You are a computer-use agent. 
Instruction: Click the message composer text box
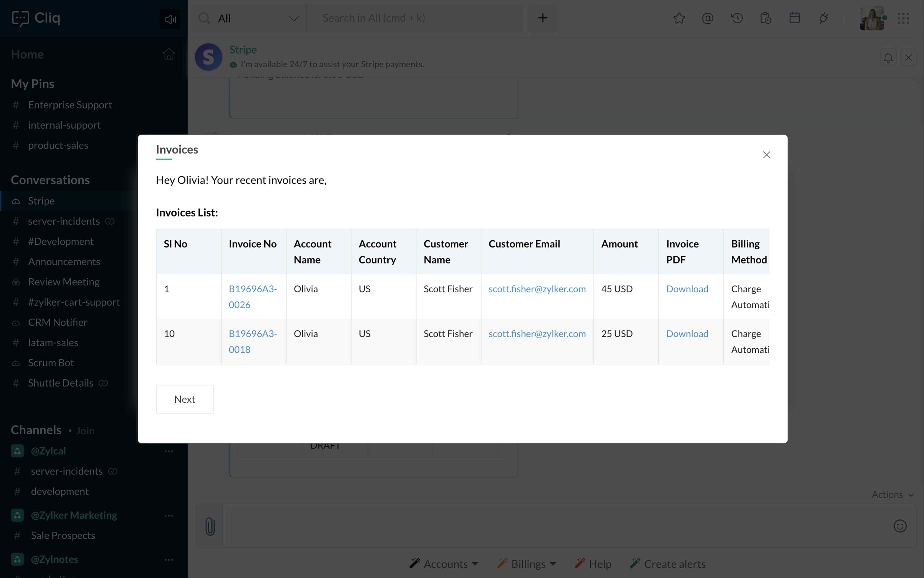554,526
